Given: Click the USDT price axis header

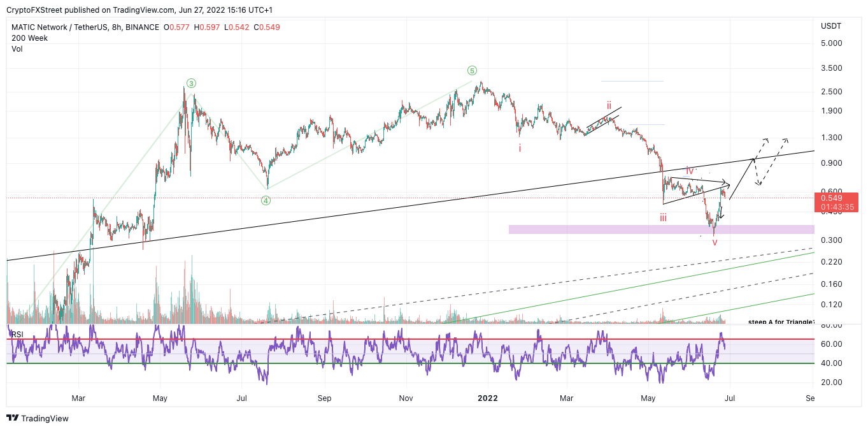Looking at the screenshot, I should click(830, 26).
